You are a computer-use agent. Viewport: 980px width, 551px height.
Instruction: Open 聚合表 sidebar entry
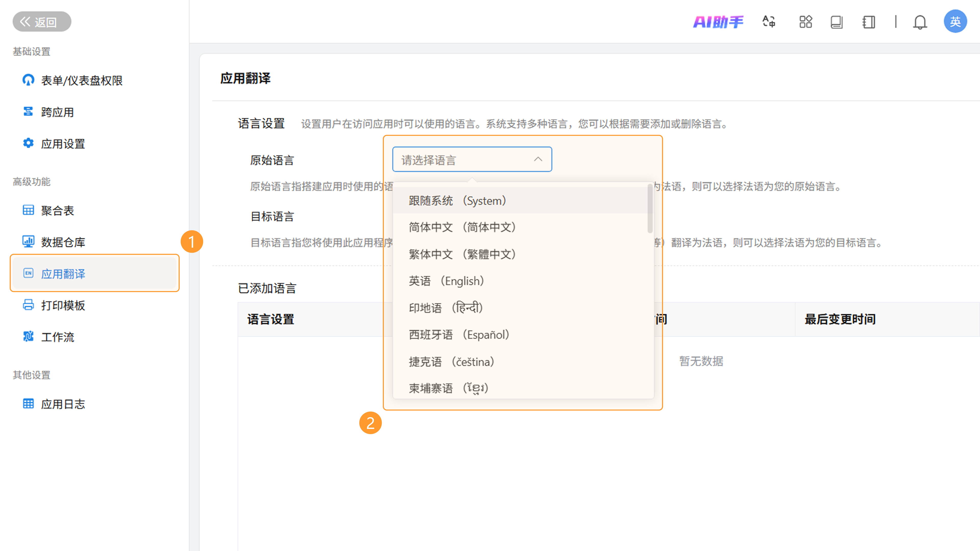click(57, 210)
